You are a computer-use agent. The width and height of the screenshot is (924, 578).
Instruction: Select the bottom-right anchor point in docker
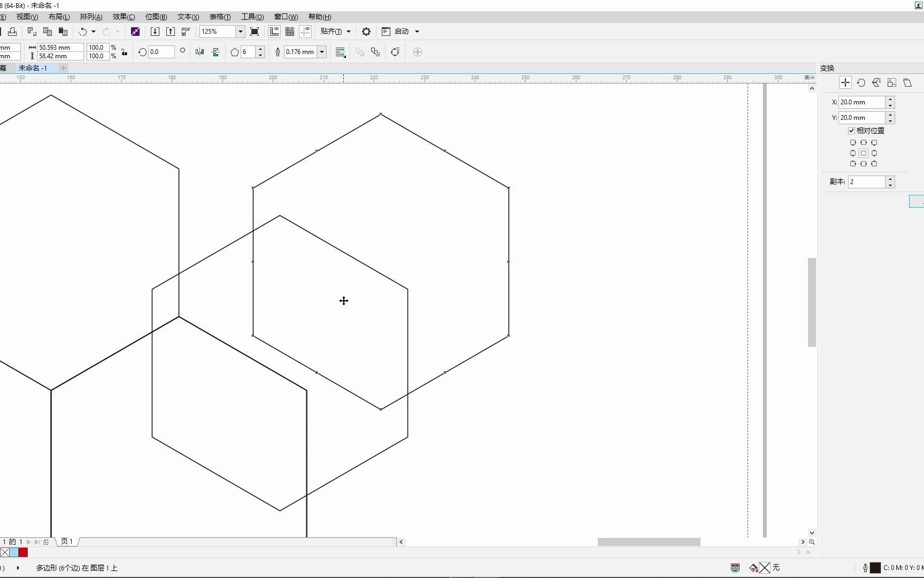click(874, 164)
